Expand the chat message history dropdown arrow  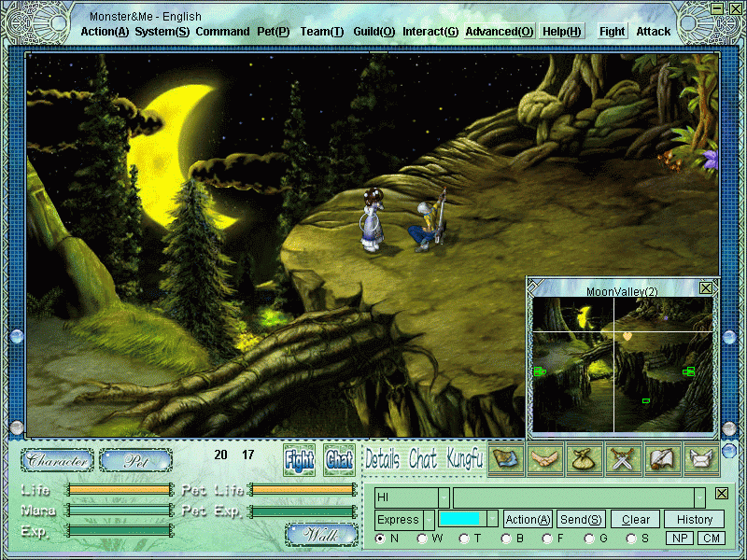click(699, 498)
